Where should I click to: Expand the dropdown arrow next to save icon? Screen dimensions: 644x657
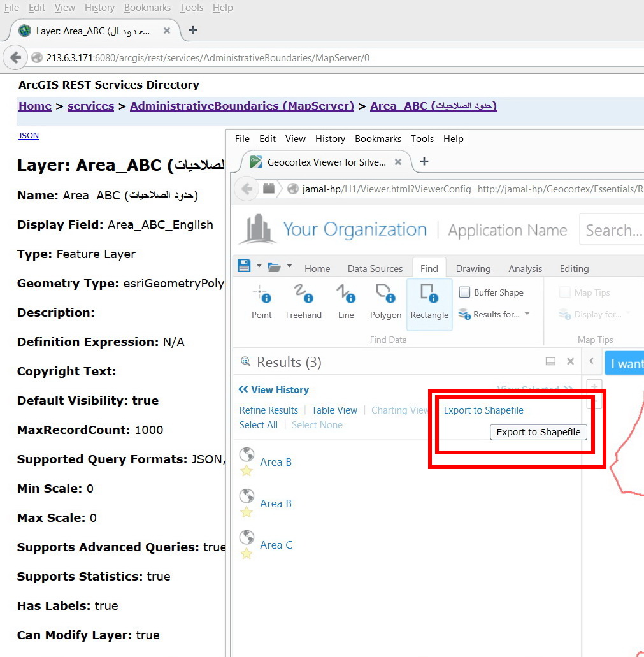[259, 266]
